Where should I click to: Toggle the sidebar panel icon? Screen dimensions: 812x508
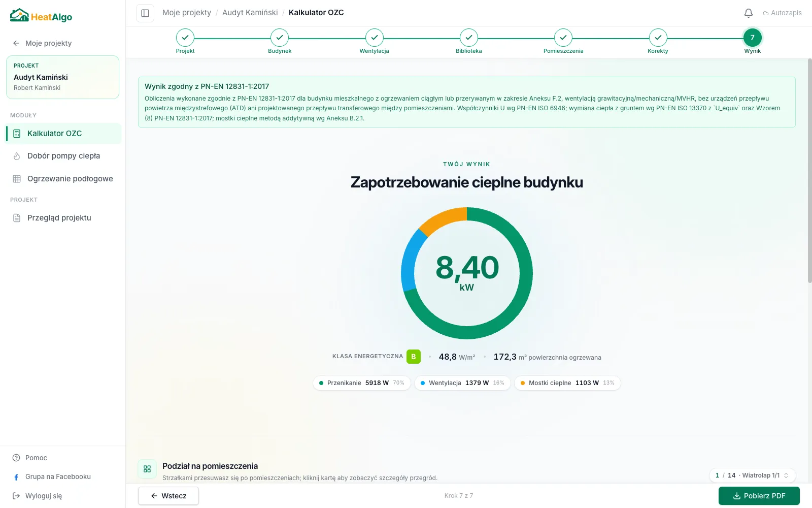pos(145,13)
